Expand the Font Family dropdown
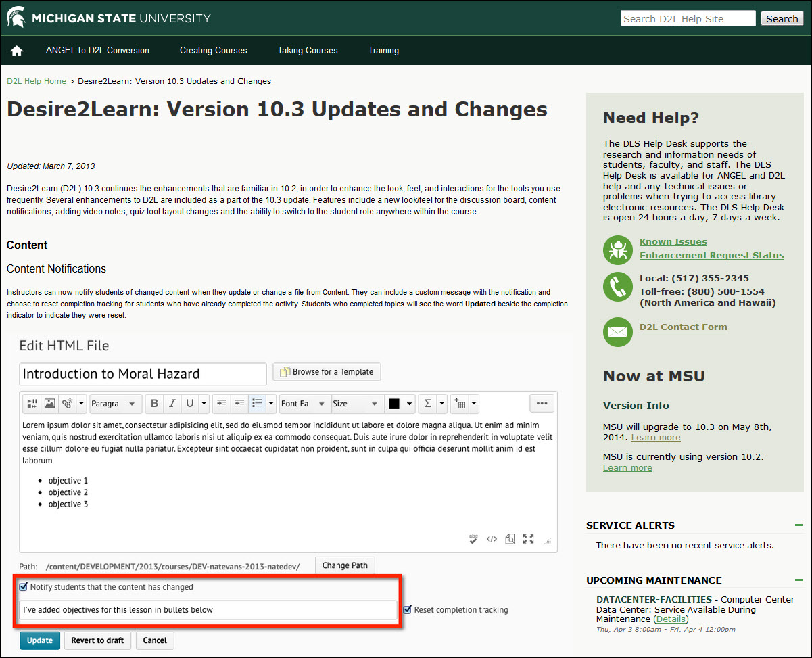The width and height of the screenshot is (812, 658). tap(304, 403)
